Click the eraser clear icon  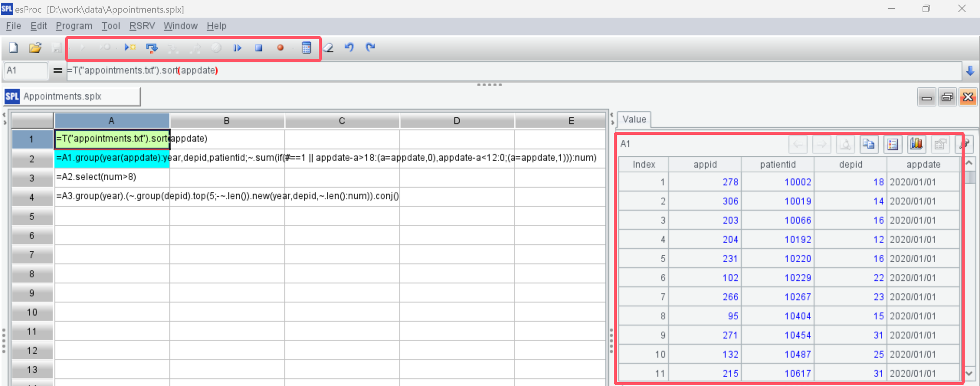pos(328,48)
